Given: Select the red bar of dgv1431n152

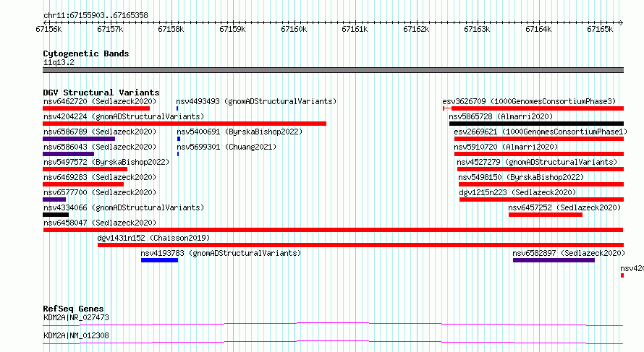Looking at the screenshot, I should [360, 245].
